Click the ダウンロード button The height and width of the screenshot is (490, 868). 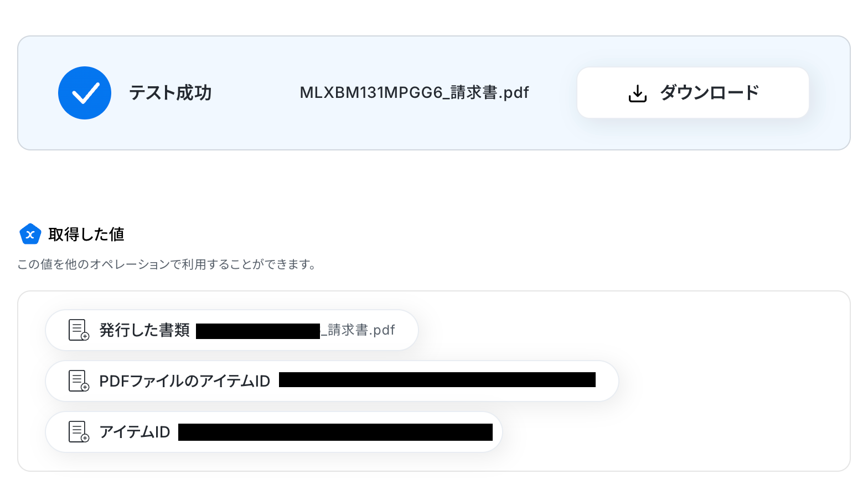[x=693, y=93]
